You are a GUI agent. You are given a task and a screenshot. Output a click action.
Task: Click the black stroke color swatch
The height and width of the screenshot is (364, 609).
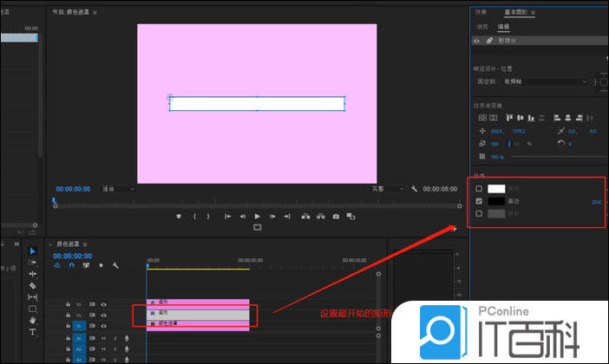point(496,200)
